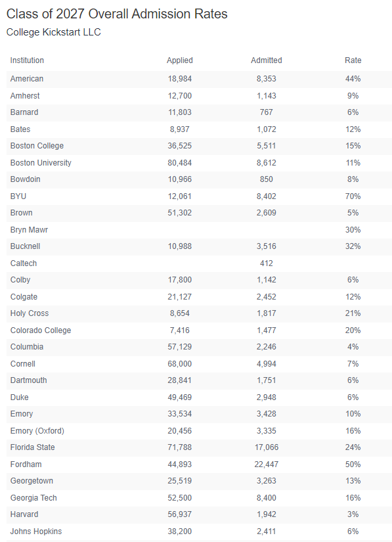Screen dimensions: 392x542
Task: Select the Amherst row name
Action: click(25, 96)
